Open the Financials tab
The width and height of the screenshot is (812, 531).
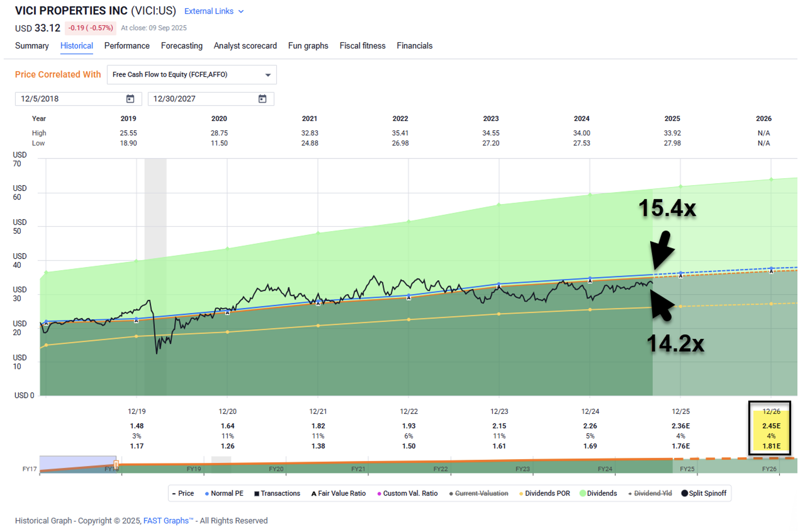point(415,46)
